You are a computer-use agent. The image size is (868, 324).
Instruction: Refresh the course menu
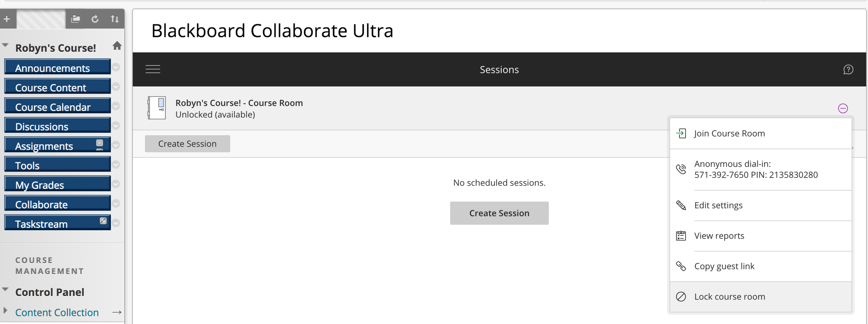point(95,19)
